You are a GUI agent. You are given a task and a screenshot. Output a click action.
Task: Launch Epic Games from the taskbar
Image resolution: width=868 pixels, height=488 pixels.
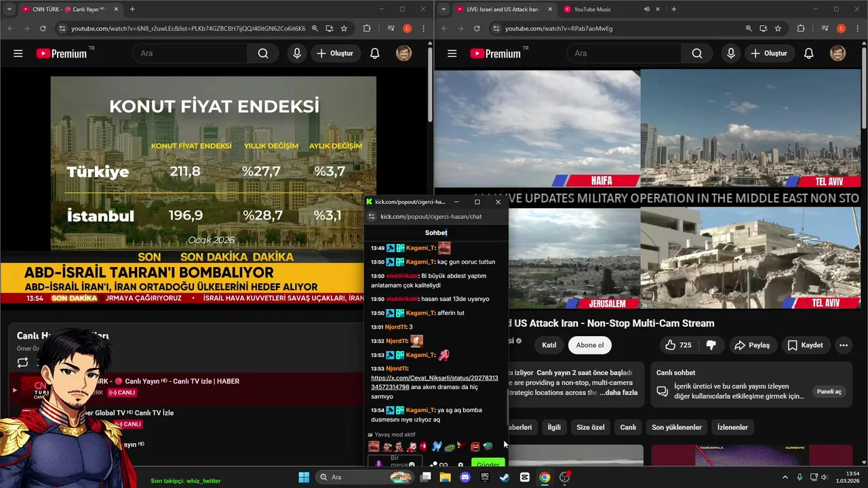[485, 477]
